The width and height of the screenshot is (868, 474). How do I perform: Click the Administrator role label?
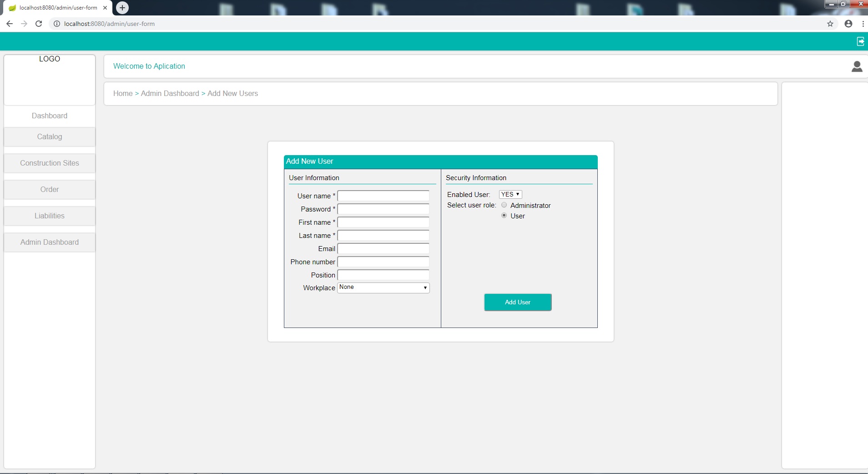(530, 206)
